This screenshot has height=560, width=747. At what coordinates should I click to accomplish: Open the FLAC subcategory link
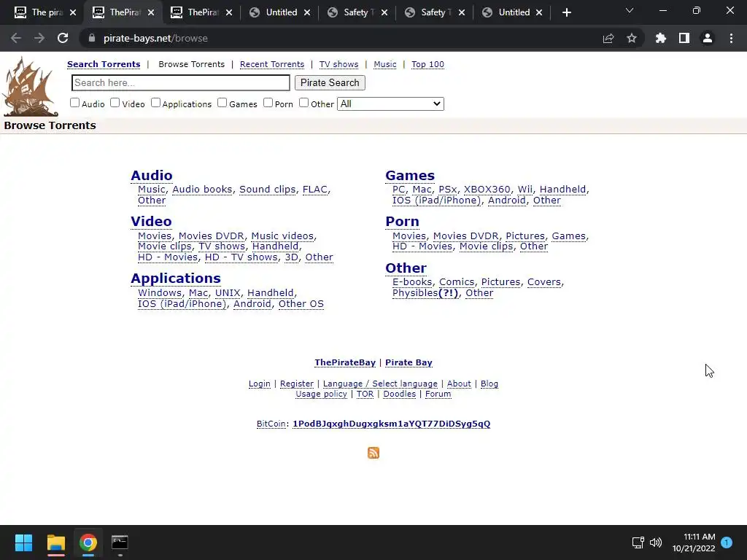click(315, 189)
